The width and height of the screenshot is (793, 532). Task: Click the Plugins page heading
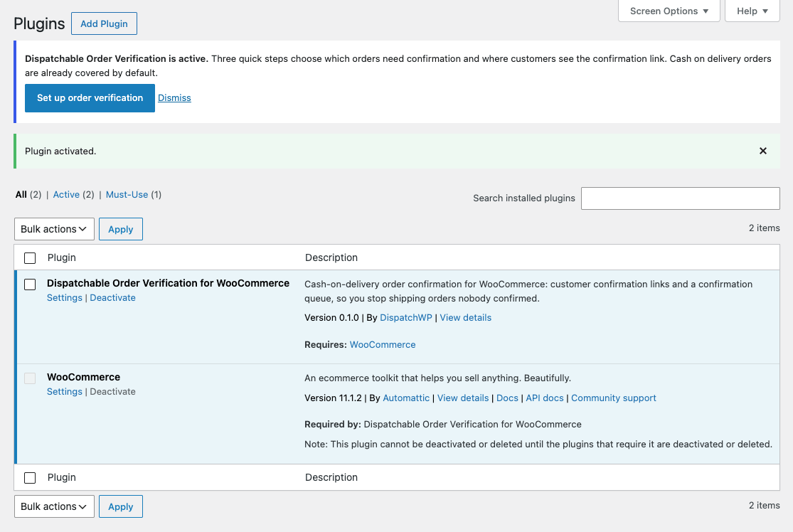[39, 23]
